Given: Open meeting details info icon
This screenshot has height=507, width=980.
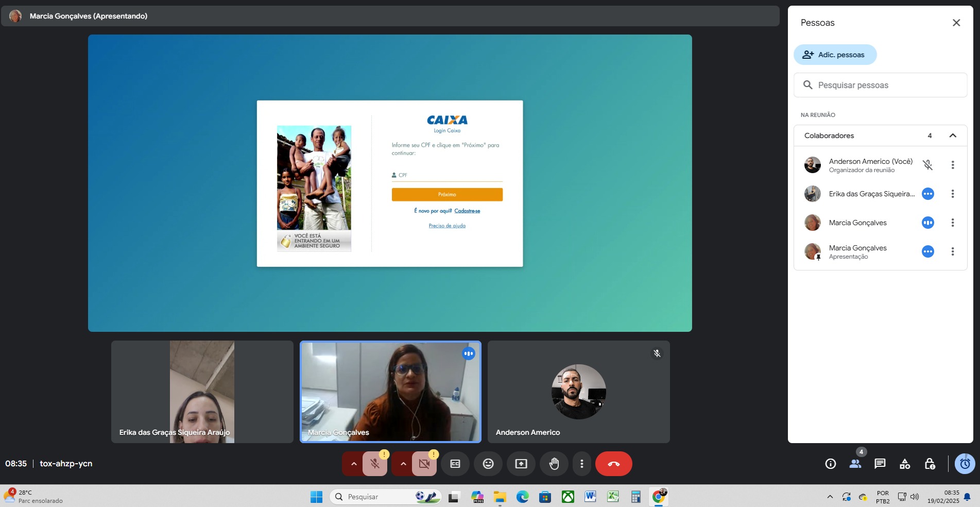Looking at the screenshot, I should tap(830, 464).
